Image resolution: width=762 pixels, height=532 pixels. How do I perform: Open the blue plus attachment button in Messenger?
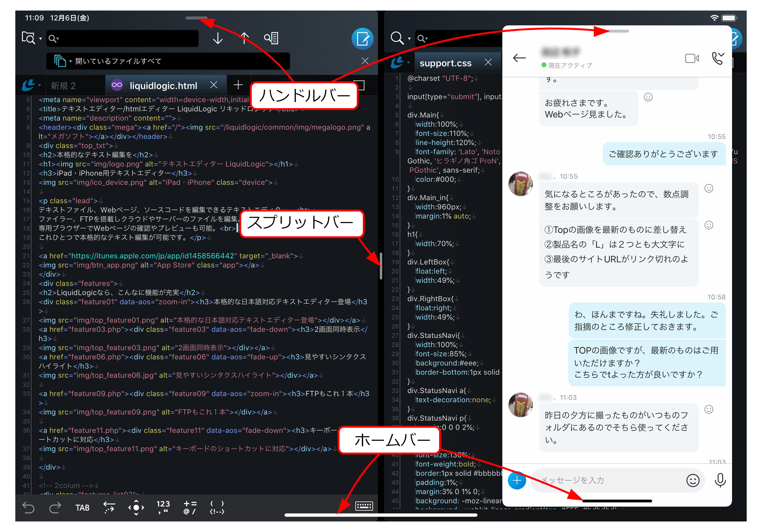(x=517, y=480)
